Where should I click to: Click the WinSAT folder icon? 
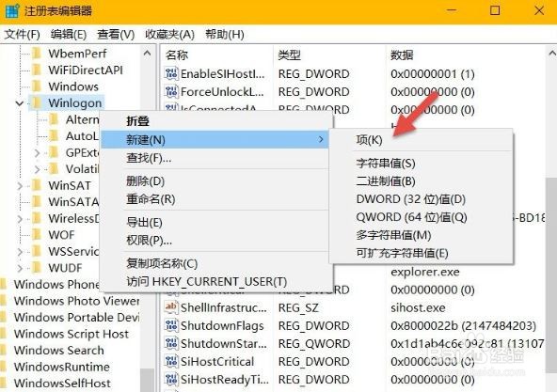coord(37,185)
